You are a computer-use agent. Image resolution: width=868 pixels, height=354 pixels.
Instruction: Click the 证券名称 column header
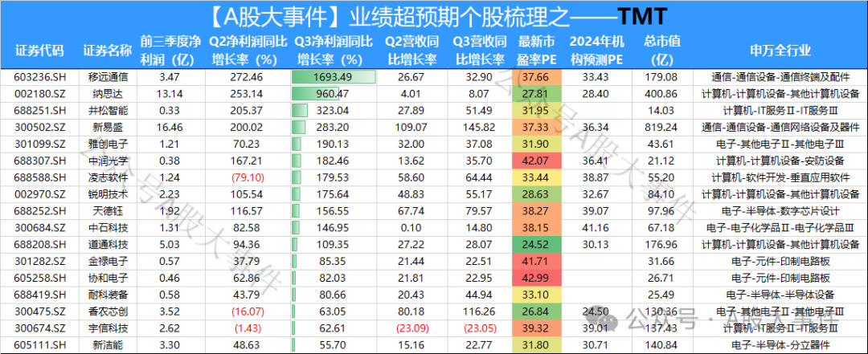[x=108, y=51]
